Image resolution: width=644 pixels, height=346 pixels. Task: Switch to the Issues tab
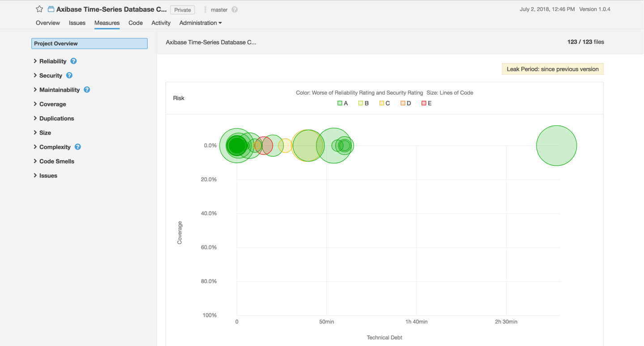click(x=77, y=23)
